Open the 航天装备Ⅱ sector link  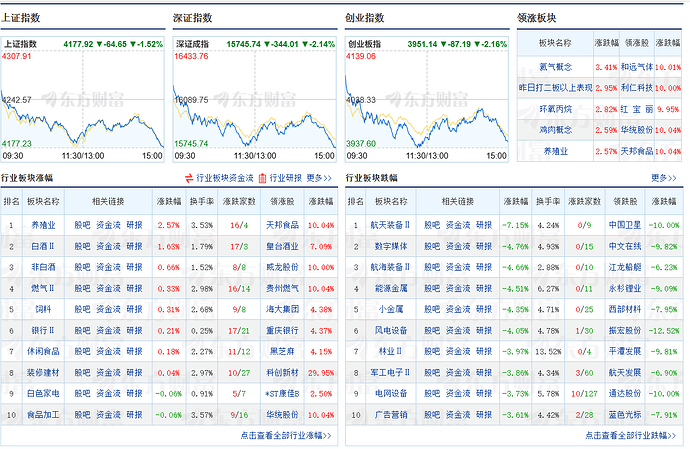390,225
